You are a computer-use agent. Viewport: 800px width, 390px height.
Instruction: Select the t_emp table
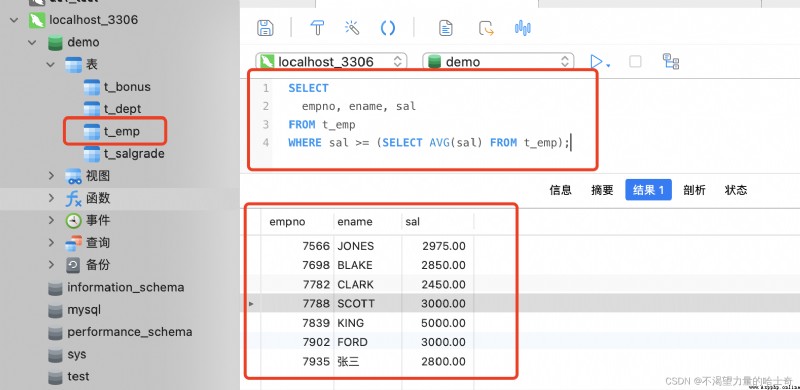coord(121,132)
